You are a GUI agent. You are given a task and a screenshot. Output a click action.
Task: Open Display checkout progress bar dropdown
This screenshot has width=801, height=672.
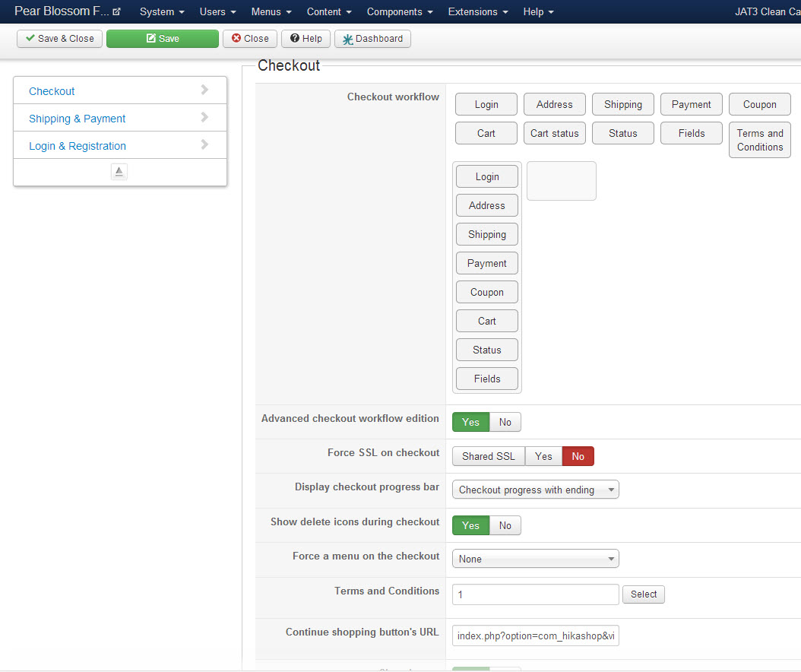[535, 490]
